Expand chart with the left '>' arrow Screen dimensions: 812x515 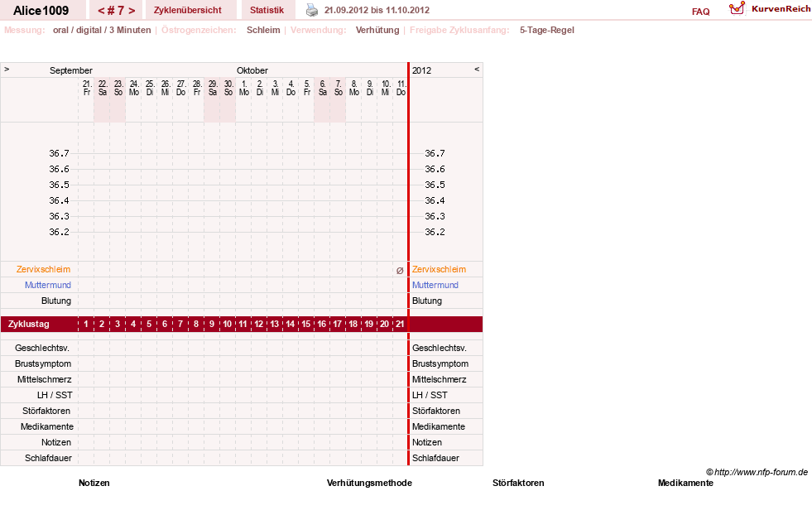coord(7,69)
